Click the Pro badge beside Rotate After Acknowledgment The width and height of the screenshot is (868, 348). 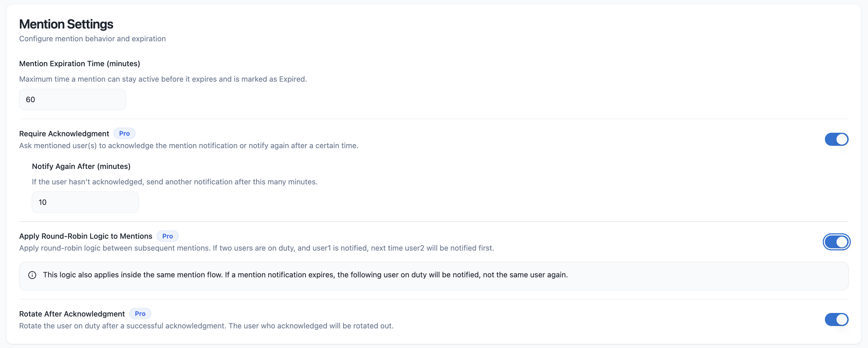(x=140, y=314)
